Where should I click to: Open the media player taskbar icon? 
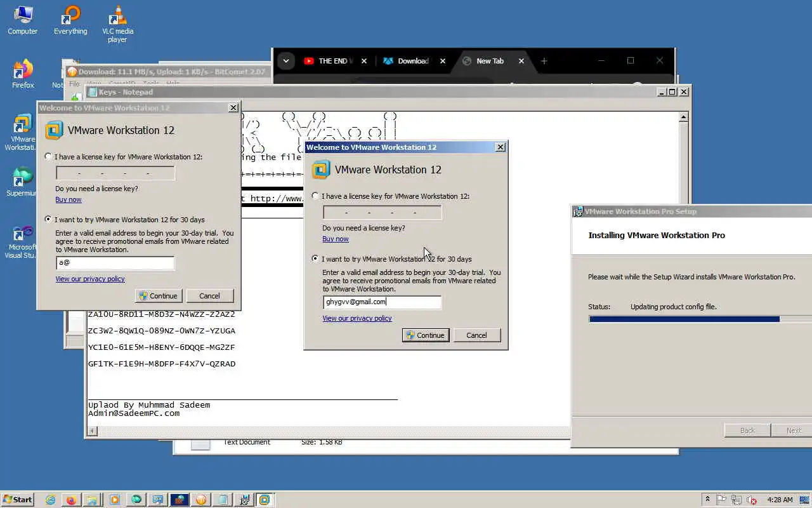click(x=115, y=500)
